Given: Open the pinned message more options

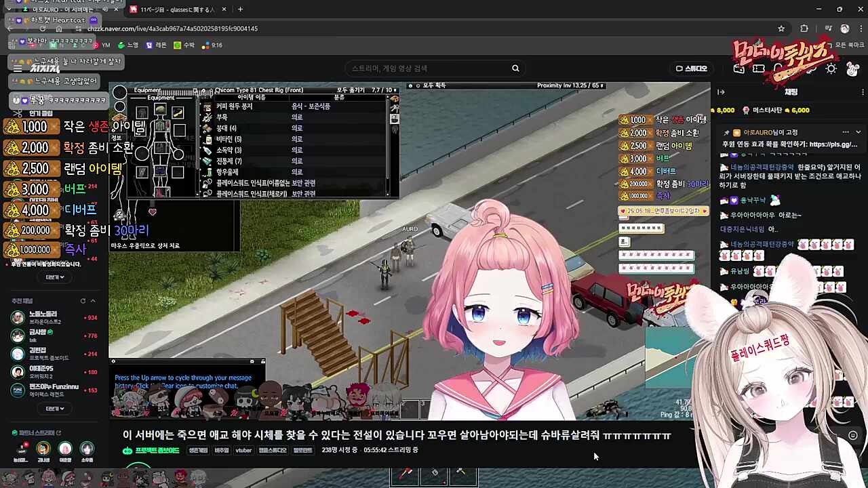Looking at the screenshot, I should 845,132.
